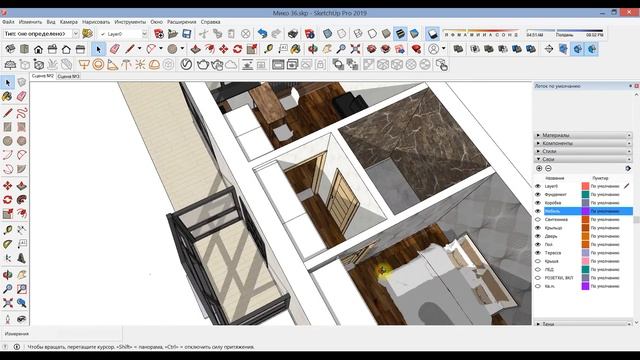The height and width of the screenshot is (360, 640).
Task: Hide the Крыльцо layer
Action: 538,228
